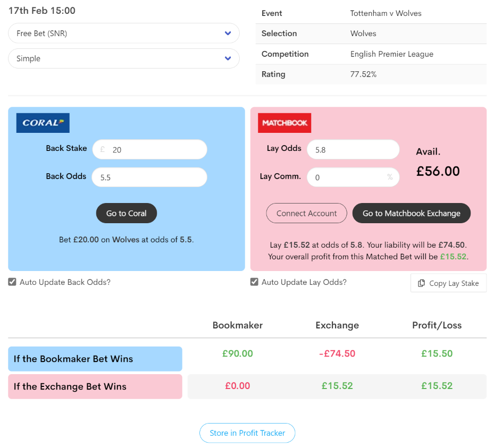Focus the Lay Odds input field
Image resolution: width=494 pixels, height=448 pixels.
pos(353,149)
